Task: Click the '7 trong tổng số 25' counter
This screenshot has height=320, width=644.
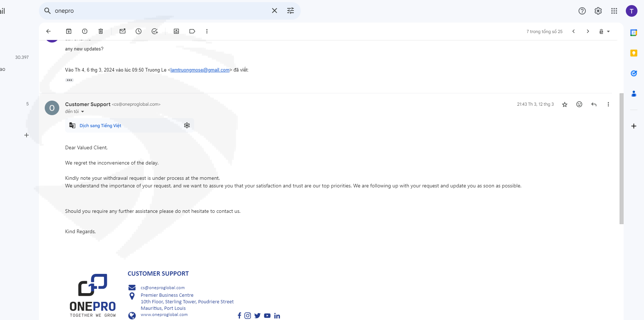Action: [x=544, y=32]
